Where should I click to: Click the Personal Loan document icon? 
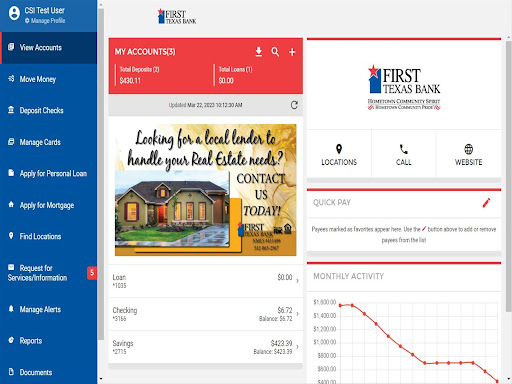(x=11, y=173)
